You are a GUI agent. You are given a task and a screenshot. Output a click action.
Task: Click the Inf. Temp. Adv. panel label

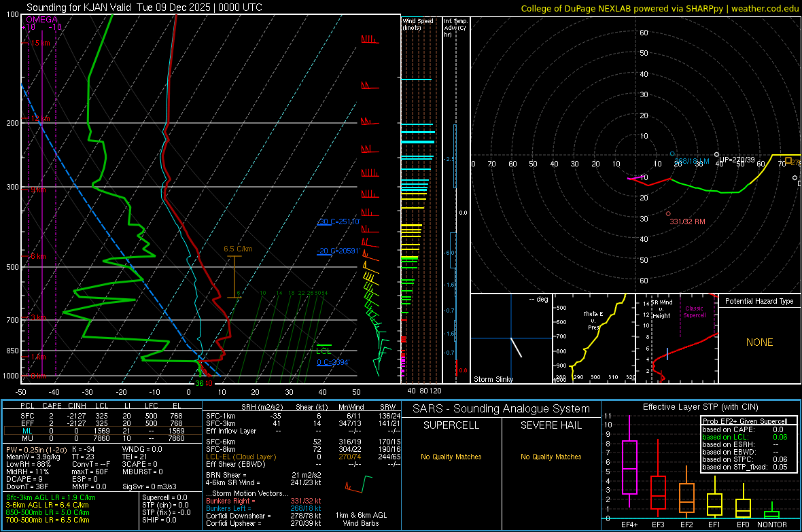[455, 28]
